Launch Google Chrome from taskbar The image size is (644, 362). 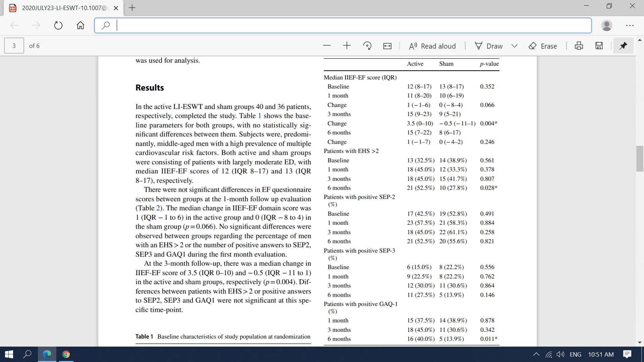pos(66,354)
